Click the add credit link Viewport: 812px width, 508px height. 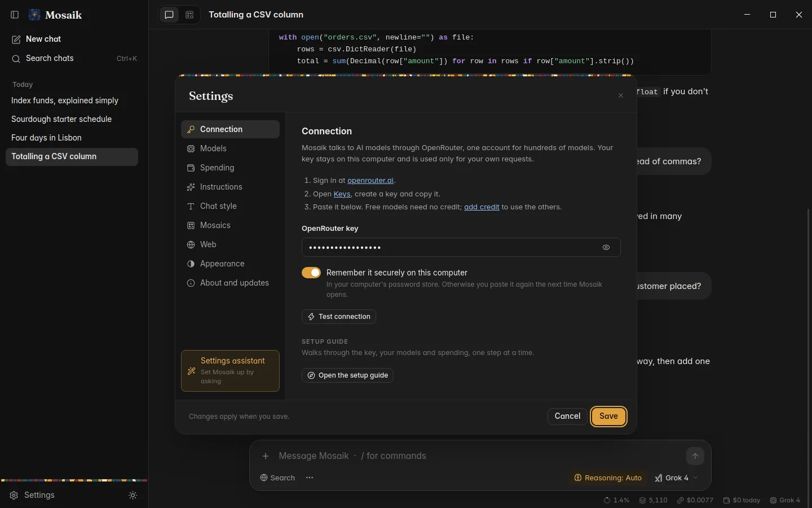[x=482, y=207]
